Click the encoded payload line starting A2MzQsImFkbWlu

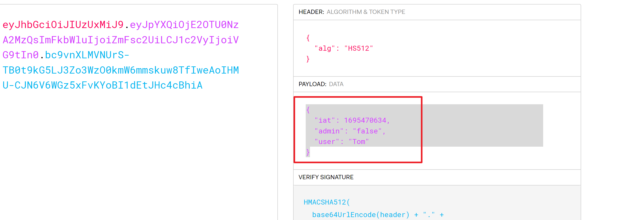click(x=121, y=40)
